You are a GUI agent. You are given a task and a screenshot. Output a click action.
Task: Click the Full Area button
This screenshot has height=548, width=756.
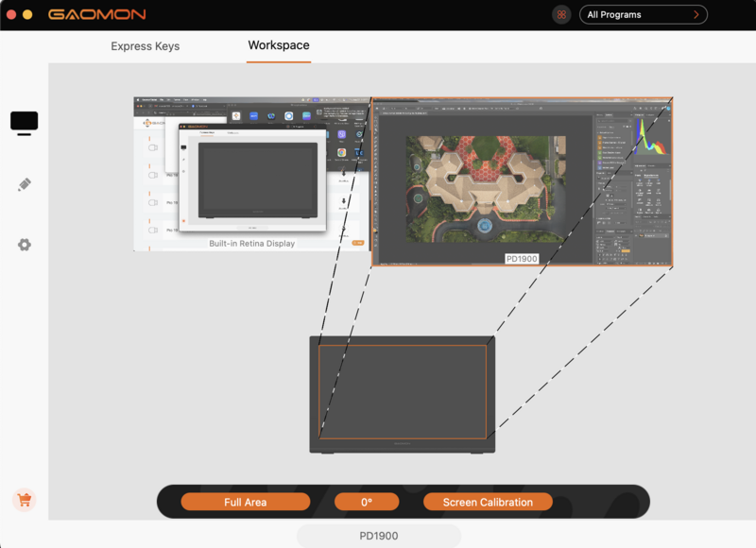click(246, 502)
